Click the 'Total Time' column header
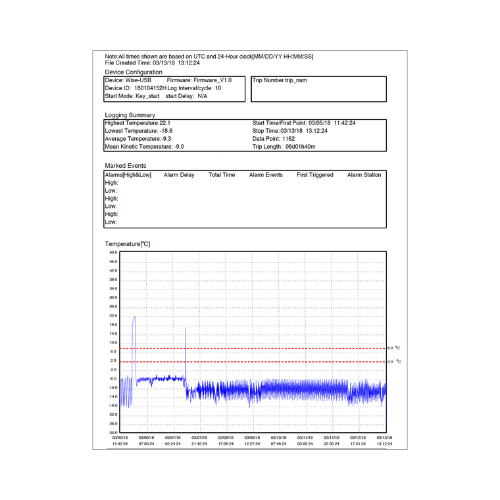The height and width of the screenshot is (500, 500). pyautogui.click(x=222, y=175)
